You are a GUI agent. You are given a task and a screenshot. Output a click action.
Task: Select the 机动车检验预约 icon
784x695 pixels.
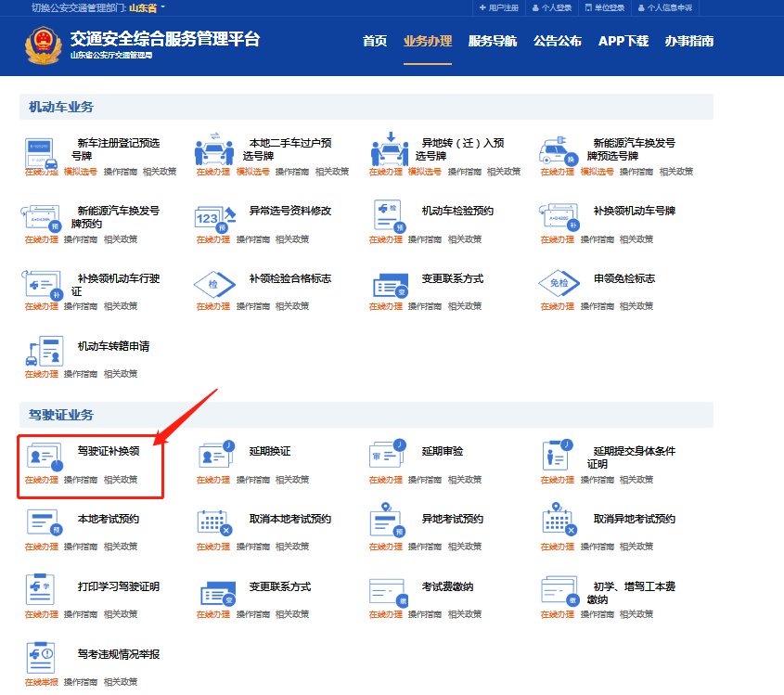click(x=388, y=216)
